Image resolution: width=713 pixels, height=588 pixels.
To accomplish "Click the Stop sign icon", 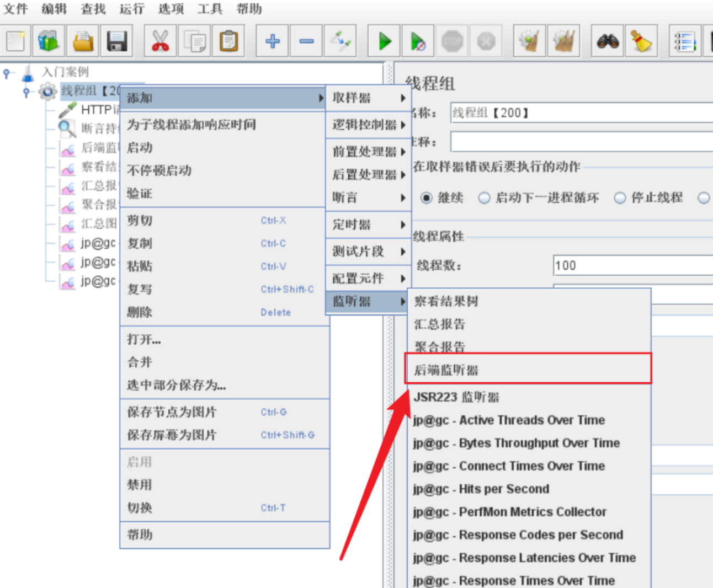I will click(x=452, y=41).
